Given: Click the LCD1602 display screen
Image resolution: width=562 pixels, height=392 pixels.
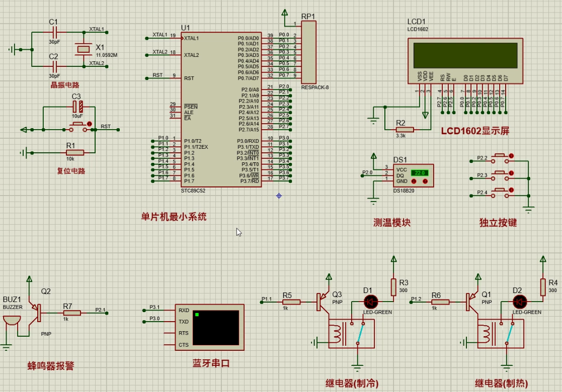Looking at the screenshot, I should tap(465, 55).
